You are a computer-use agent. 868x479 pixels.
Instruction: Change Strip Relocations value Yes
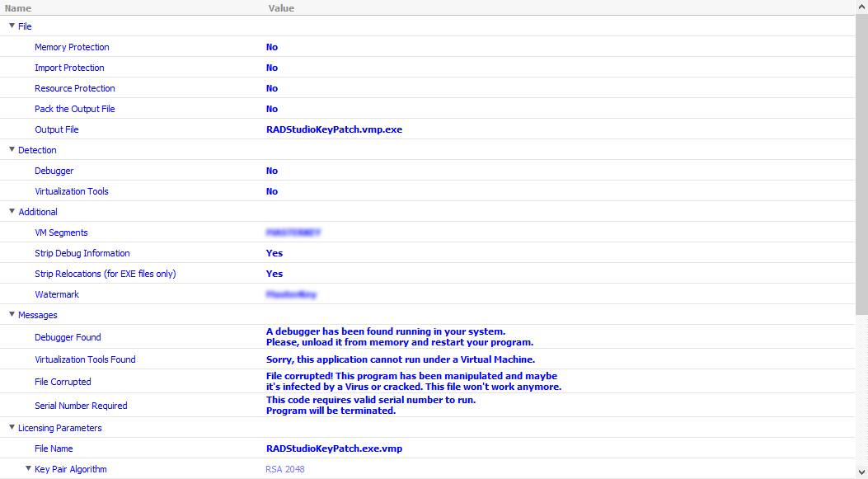click(x=274, y=274)
